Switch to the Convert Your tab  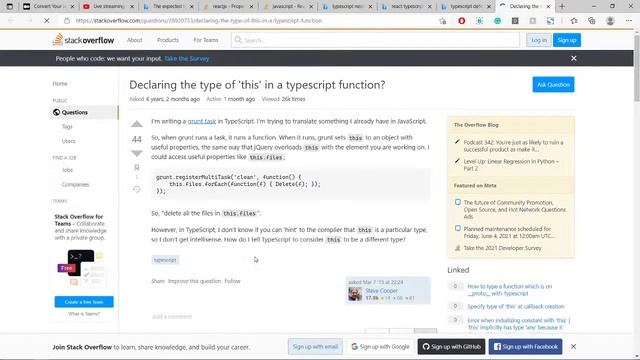48,7
